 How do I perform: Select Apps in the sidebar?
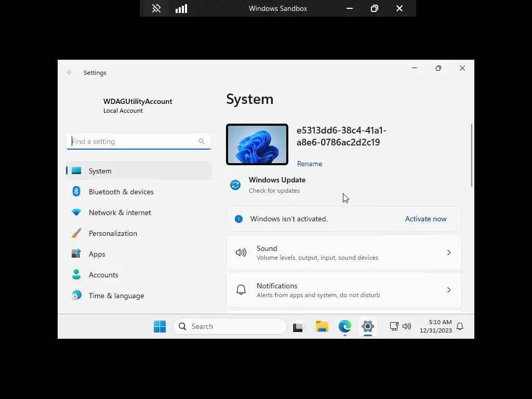(139, 254)
